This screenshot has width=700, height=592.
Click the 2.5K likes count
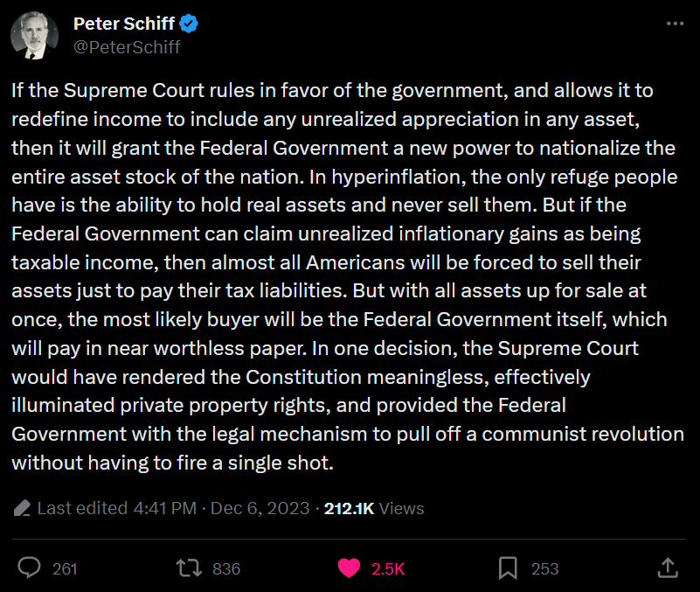pyautogui.click(x=388, y=568)
